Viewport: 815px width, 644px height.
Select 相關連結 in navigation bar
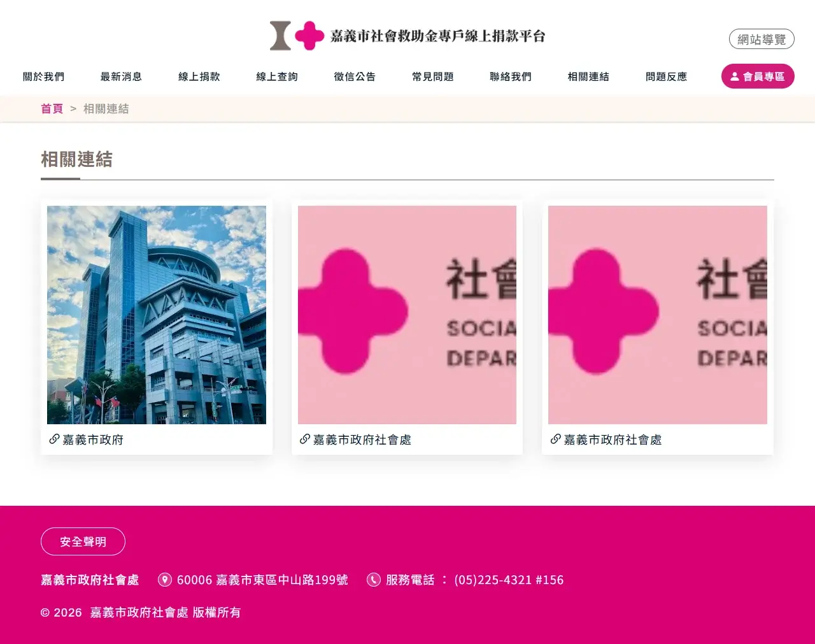588,76
